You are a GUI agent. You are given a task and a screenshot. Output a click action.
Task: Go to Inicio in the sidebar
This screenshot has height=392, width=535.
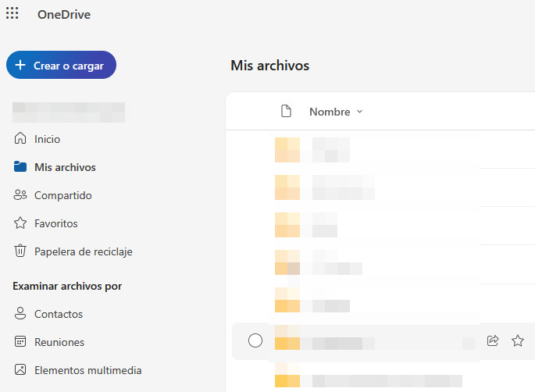coord(47,139)
